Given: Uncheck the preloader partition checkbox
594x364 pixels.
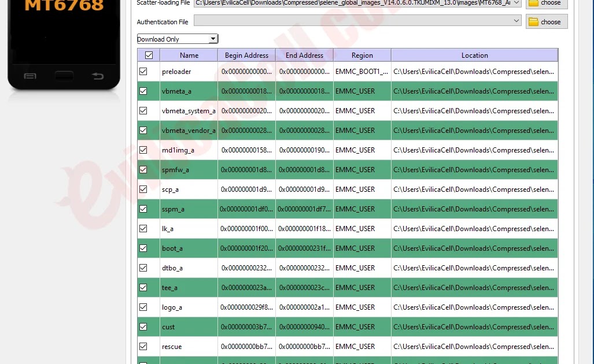Looking at the screenshot, I should tap(143, 72).
